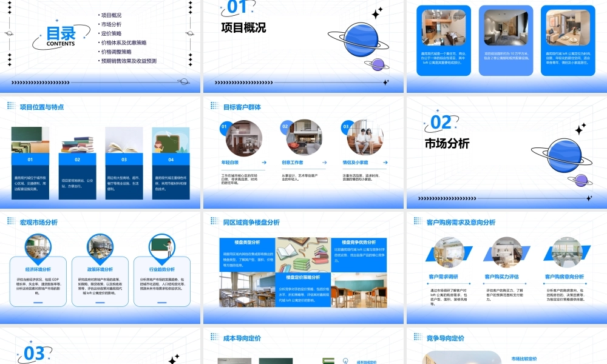
Task: Select the 01 项目概况 section title slide
Action: pyautogui.click(x=303, y=46)
